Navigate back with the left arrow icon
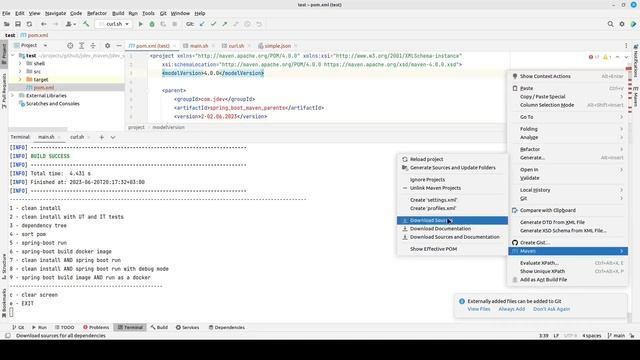Viewport: 640px width, 360px height. 44,24
